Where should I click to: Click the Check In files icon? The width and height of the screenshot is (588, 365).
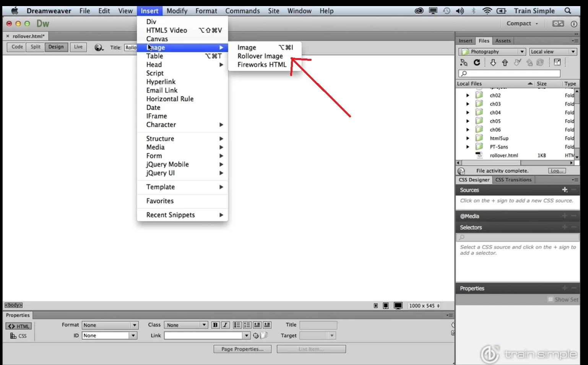tap(530, 62)
